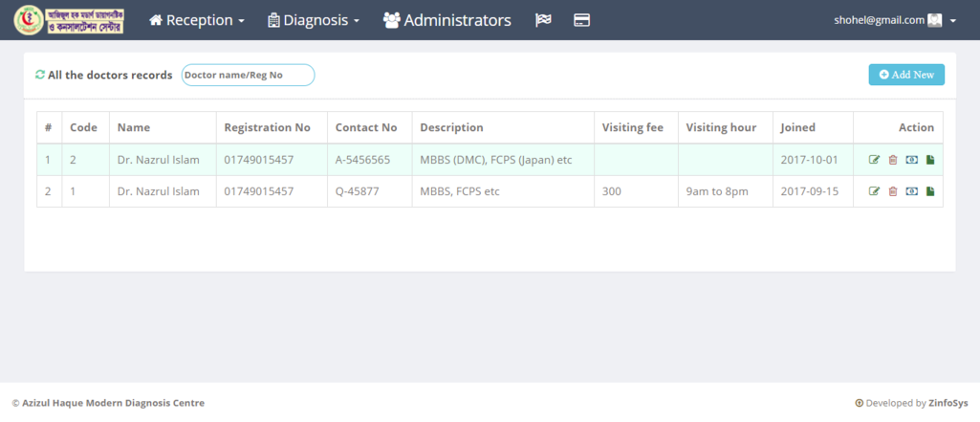Image resolution: width=980 pixels, height=422 pixels.
Task: Open the Diagnosis dropdown menu
Action: point(314,20)
